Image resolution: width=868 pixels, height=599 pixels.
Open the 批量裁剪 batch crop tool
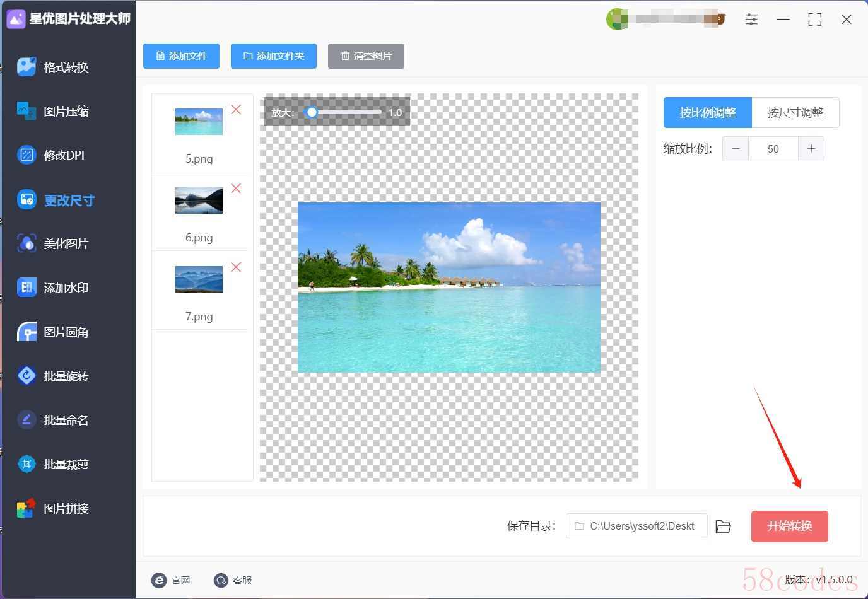coord(54,464)
